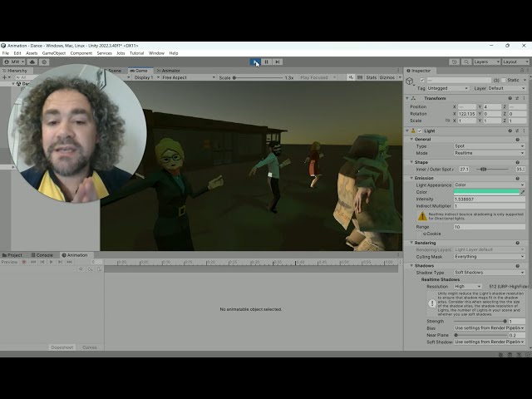This screenshot has height=399, width=532.
Task: Play the animation clip preview
Action: point(52,262)
